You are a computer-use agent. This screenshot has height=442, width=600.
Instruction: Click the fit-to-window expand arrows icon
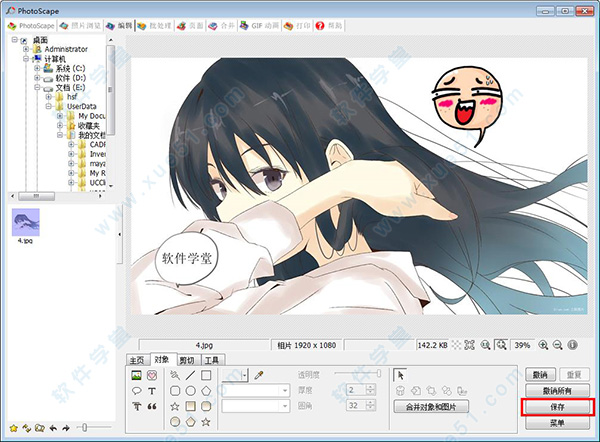[470, 345]
